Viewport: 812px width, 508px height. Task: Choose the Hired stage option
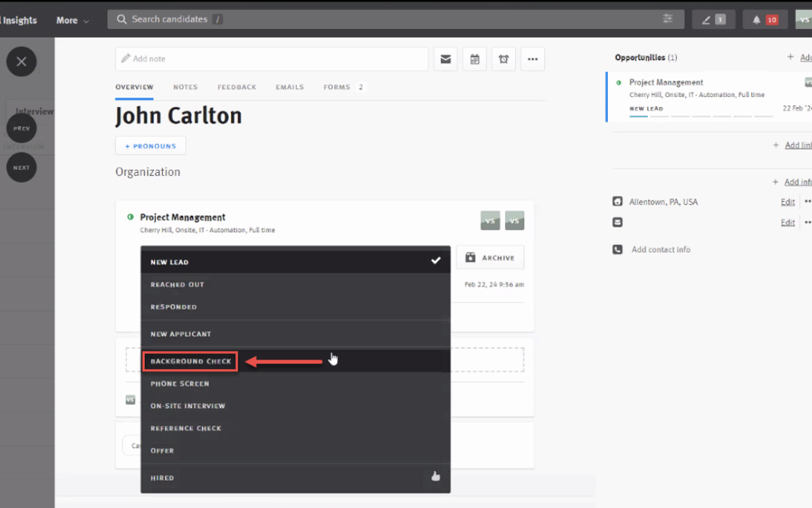pos(162,478)
